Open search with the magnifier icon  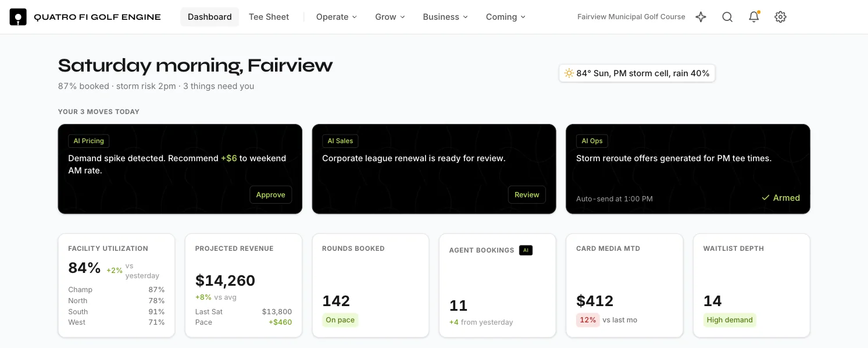(x=727, y=17)
